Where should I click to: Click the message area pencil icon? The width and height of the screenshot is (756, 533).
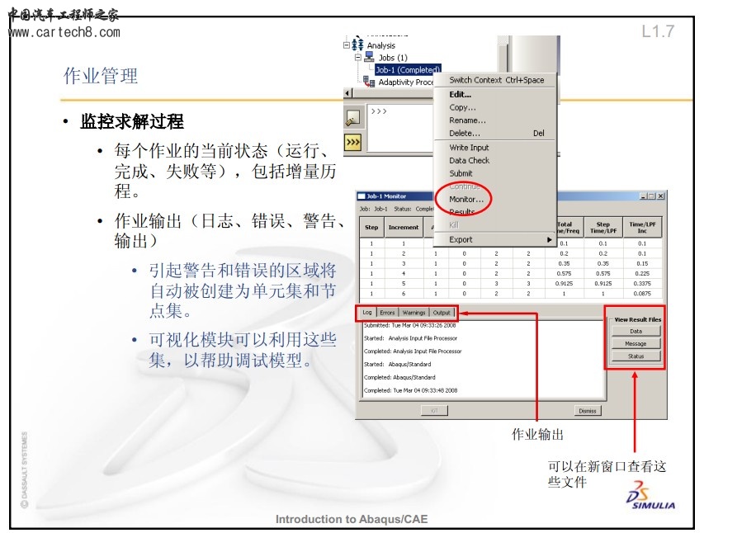(x=352, y=119)
